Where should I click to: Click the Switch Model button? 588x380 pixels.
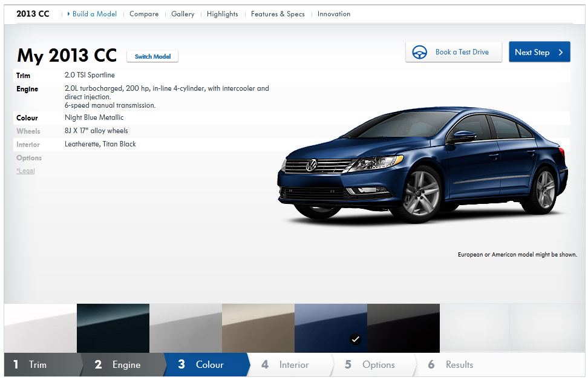(x=152, y=56)
